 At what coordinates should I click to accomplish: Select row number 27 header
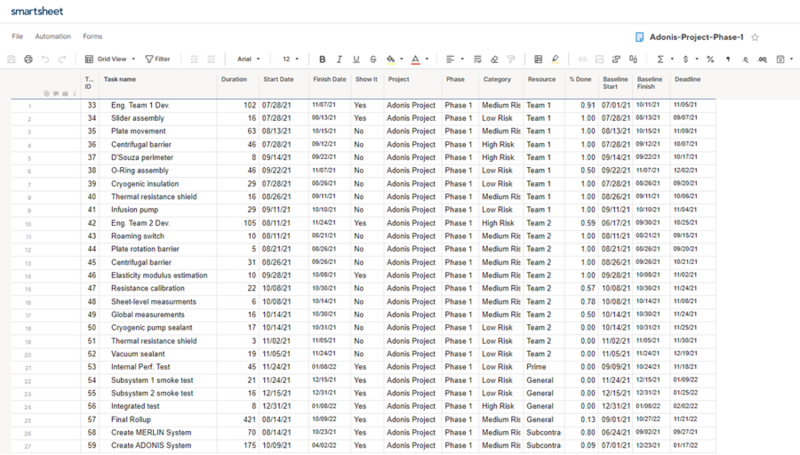28,446
